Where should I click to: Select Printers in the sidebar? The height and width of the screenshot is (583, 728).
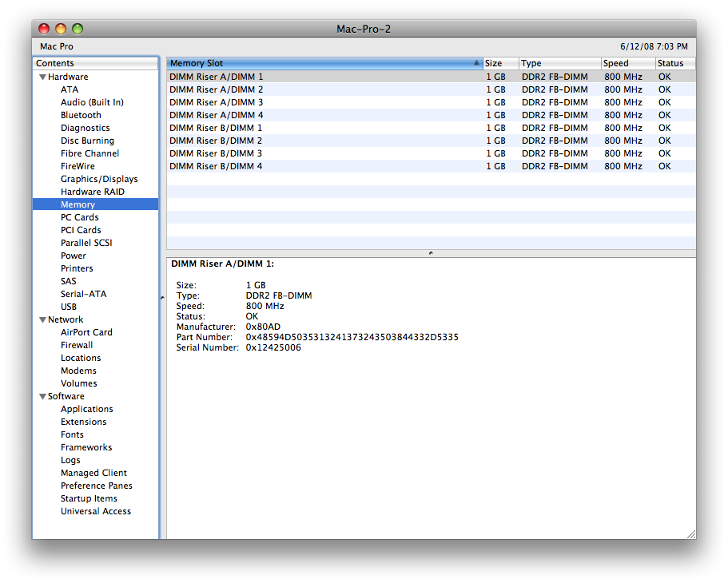point(77,268)
